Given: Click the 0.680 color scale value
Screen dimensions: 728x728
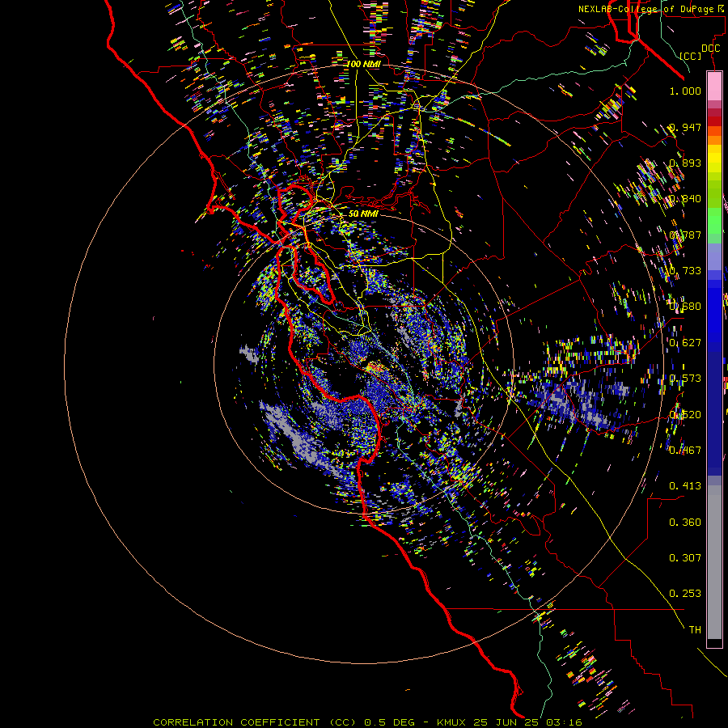Looking at the screenshot, I should 685,307.
